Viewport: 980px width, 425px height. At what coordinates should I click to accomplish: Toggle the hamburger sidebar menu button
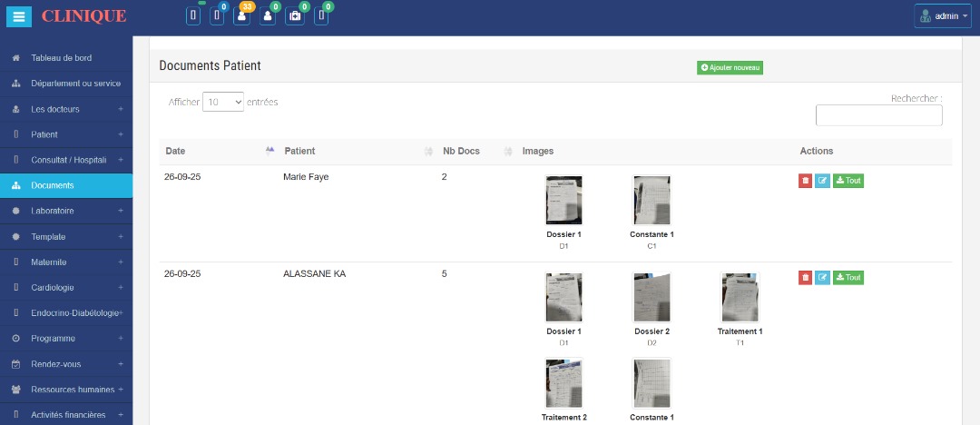(x=22, y=16)
